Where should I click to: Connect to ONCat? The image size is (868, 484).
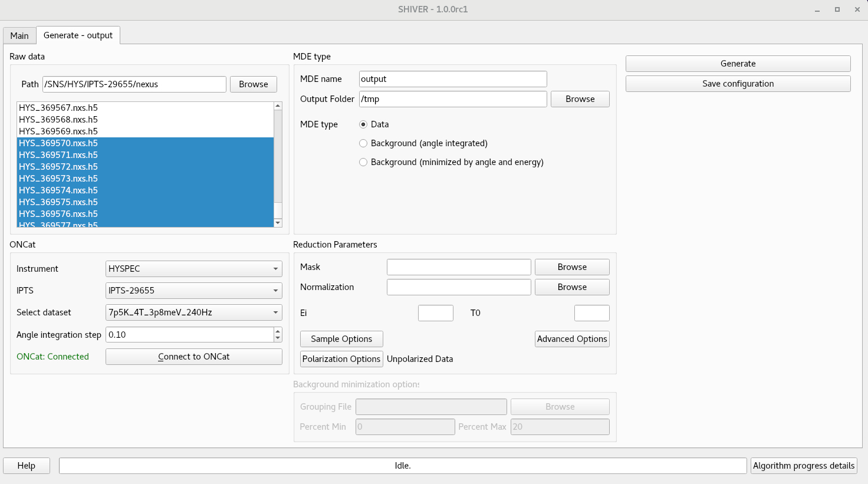pos(193,356)
